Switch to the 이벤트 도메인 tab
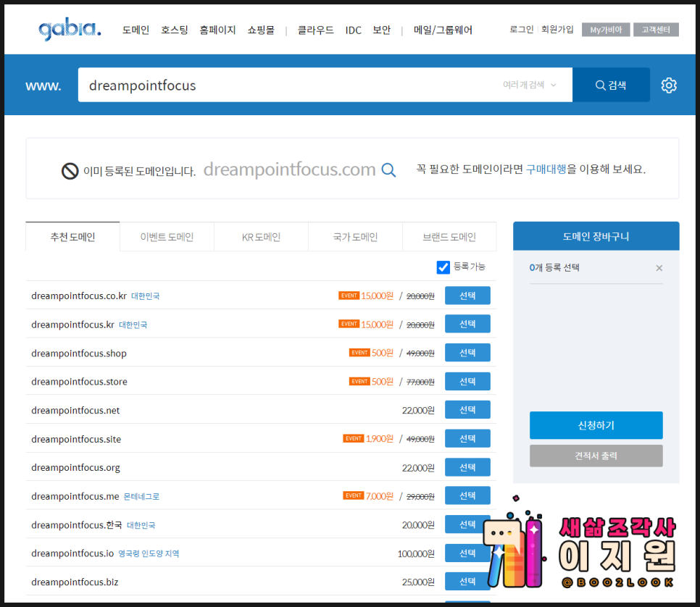700x607 pixels. [x=167, y=237]
